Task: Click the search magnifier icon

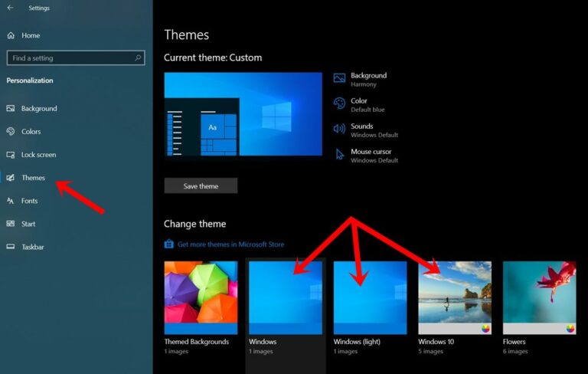Action: click(x=138, y=57)
